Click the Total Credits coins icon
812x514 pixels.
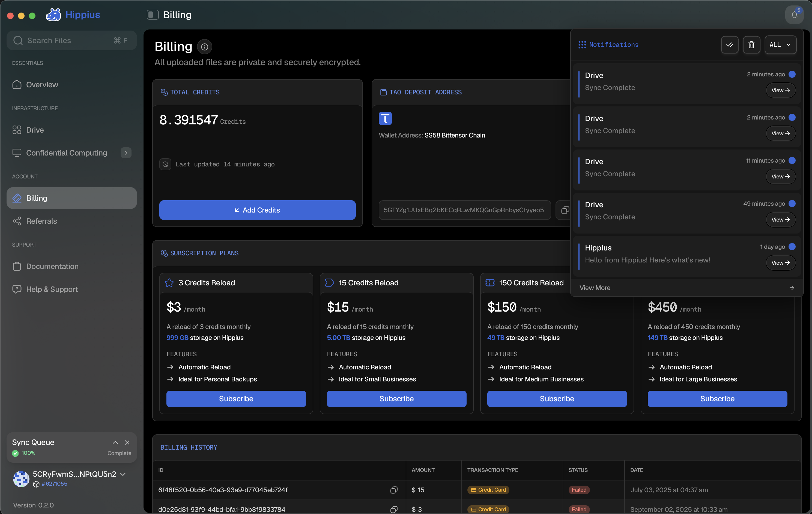pos(164,92)
